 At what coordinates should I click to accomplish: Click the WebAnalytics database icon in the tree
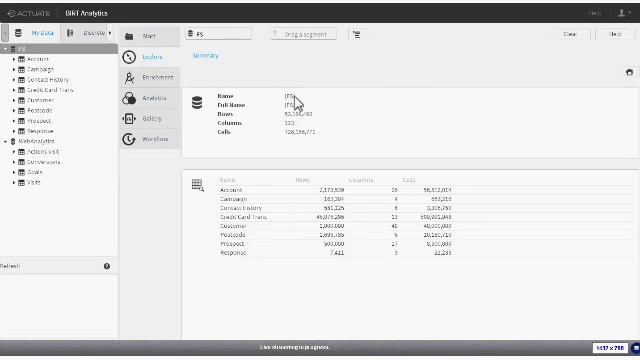[x=13, y=141]
